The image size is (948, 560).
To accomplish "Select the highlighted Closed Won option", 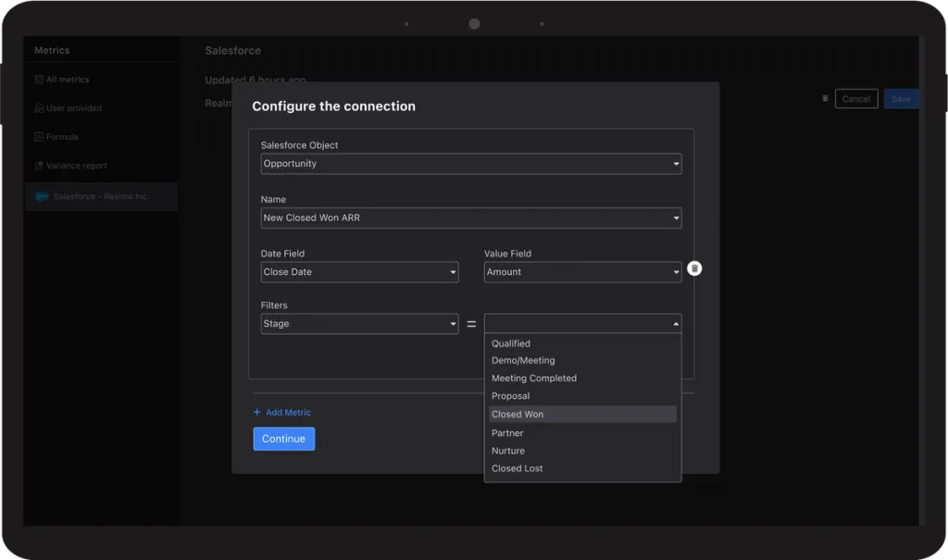I will coord(582,415).
